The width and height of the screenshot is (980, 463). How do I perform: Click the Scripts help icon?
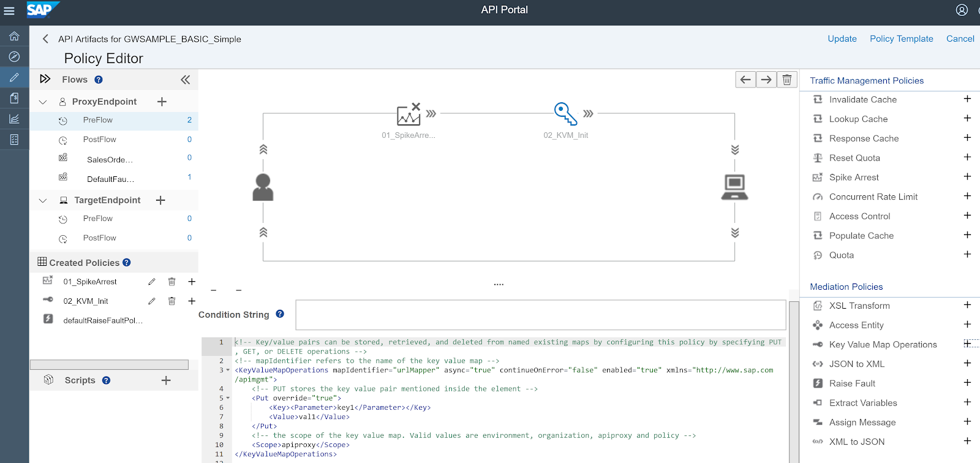tap(106, 380)
